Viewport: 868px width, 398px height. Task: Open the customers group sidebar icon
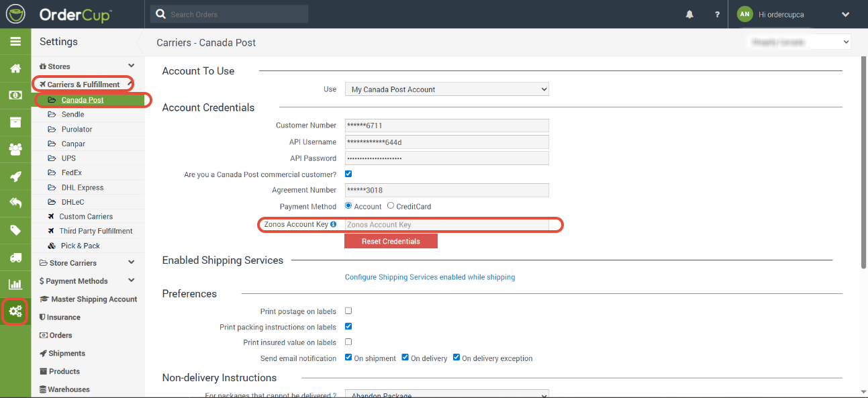(15, 149)
